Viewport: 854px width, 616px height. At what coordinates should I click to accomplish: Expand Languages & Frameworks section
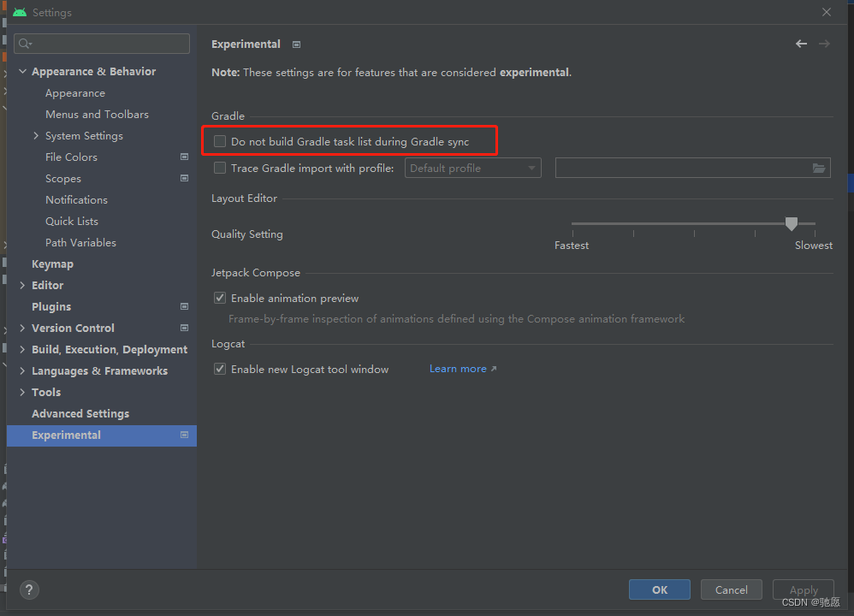pos(22,371)
